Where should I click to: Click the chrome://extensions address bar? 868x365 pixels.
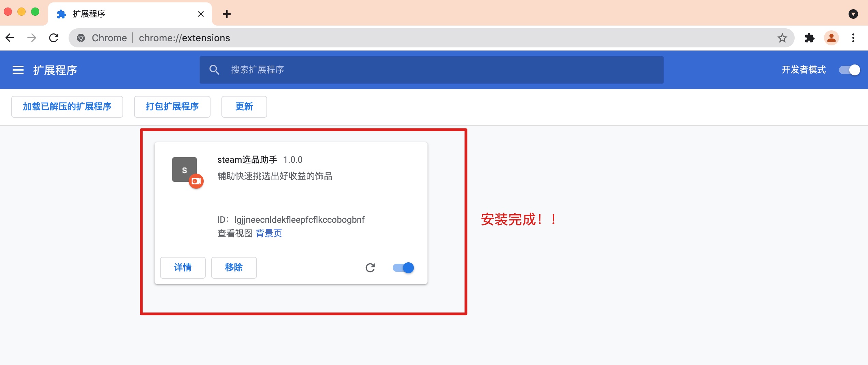click(x=432, y=38)
